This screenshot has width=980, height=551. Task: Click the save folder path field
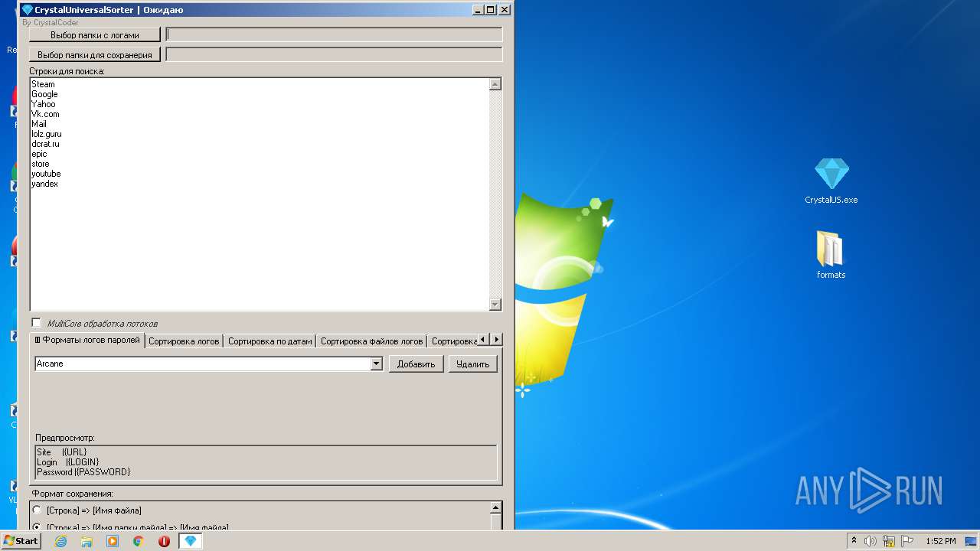(334, 54)
